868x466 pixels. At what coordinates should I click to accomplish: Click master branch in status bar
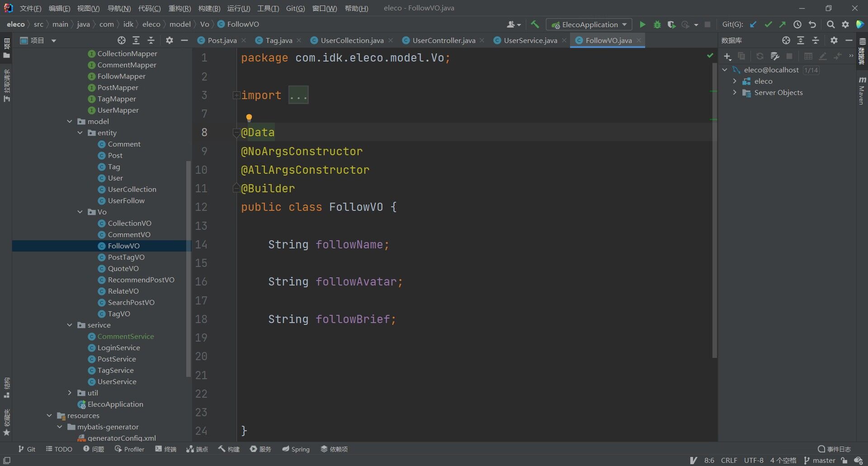pyautogui.click(x=819, y=460)
